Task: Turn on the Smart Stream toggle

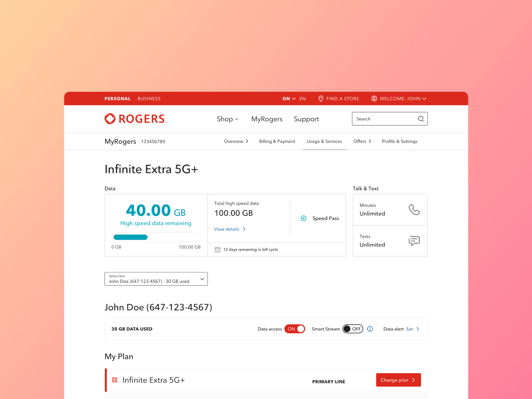Action: 353,329
